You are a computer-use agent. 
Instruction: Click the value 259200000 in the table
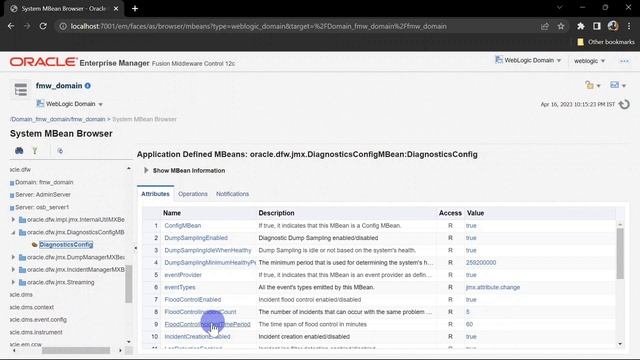click(x=481, y=263)
